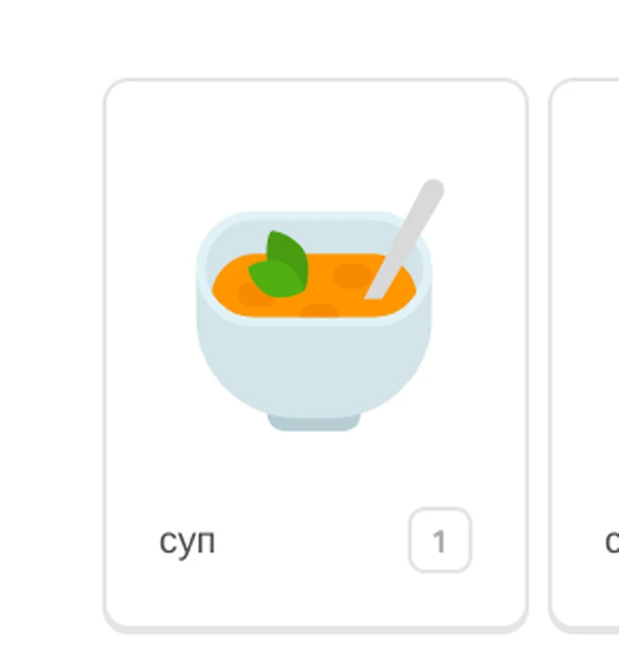
Task: Click the dark orange spot in soup
Action: pyautogui.click(x=352, y=276)
